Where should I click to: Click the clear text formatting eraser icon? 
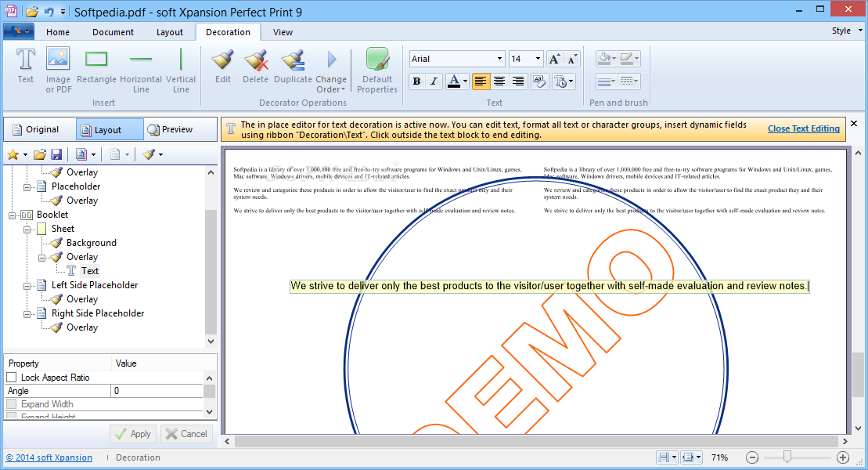(x=538, y=81)
